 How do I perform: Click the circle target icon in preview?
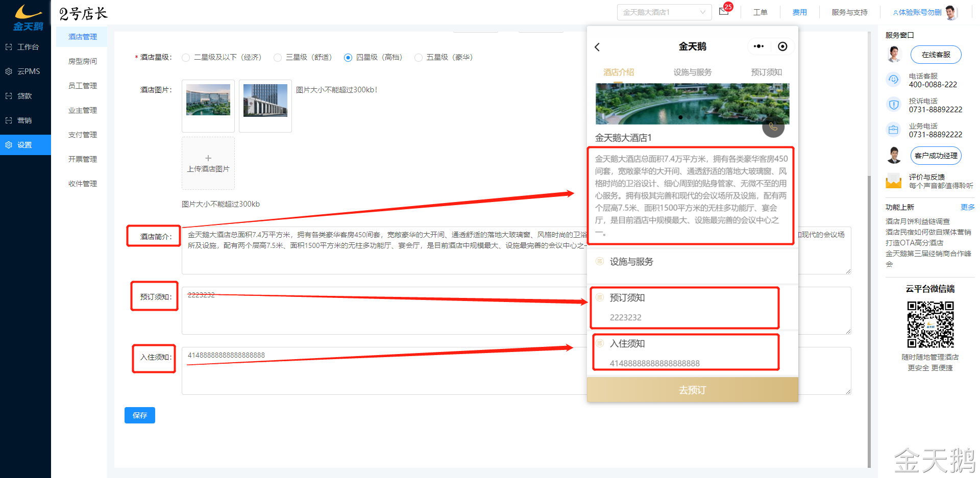pyautogui.click(x=782, y=46)
